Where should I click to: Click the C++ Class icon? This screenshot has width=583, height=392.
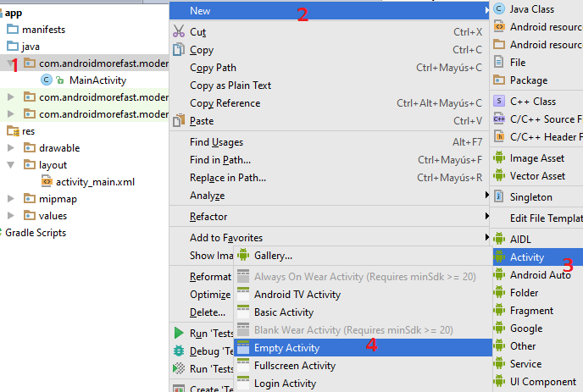[499, 101]
